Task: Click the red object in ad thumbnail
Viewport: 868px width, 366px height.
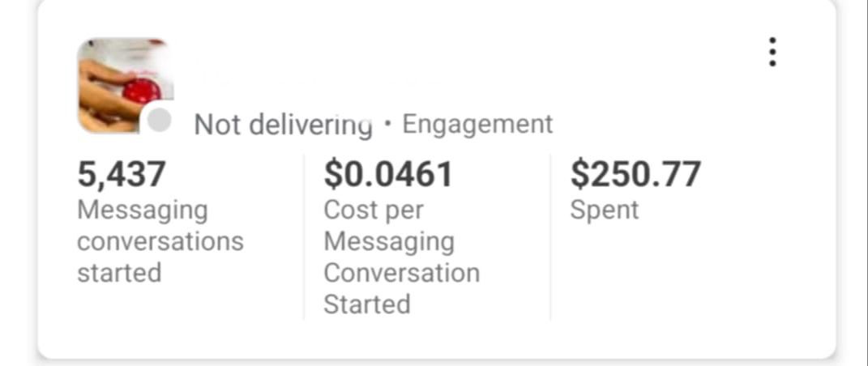Action: 141,90
